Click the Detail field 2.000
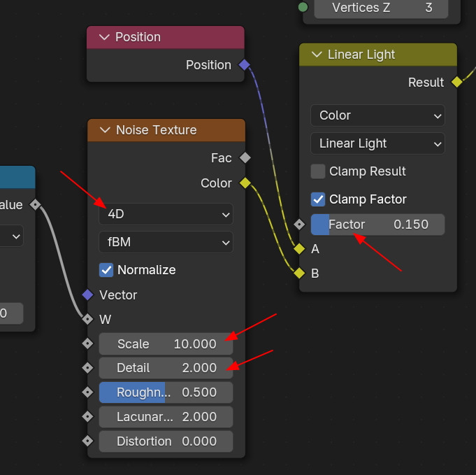The width and height of the screenshot is (476, 475). tap(166, 368)
